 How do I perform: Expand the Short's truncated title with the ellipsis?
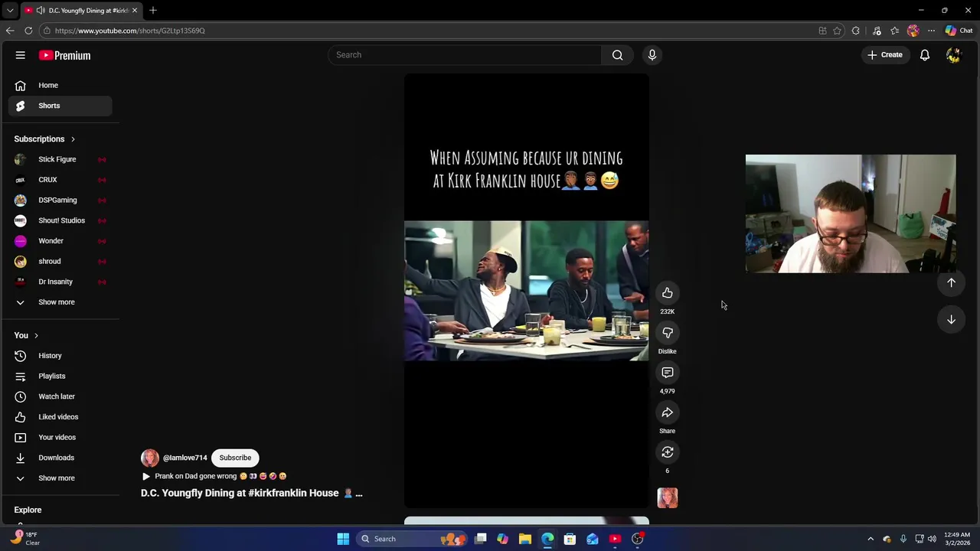(x=358, y=494)
